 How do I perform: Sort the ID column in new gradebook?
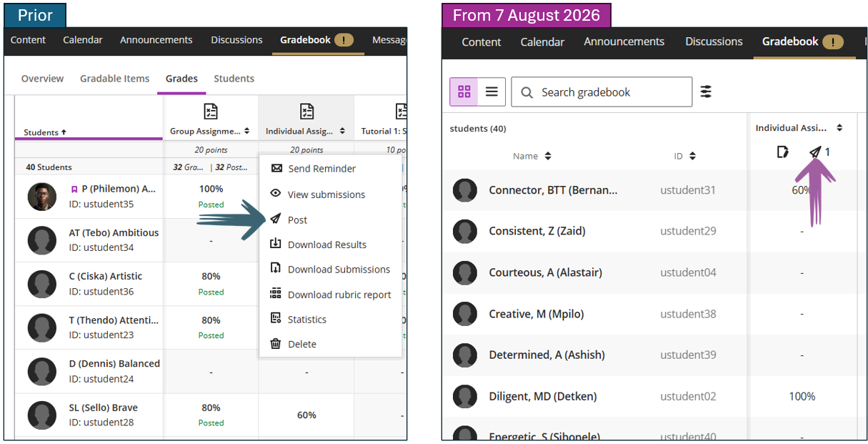tap(684, 156)
